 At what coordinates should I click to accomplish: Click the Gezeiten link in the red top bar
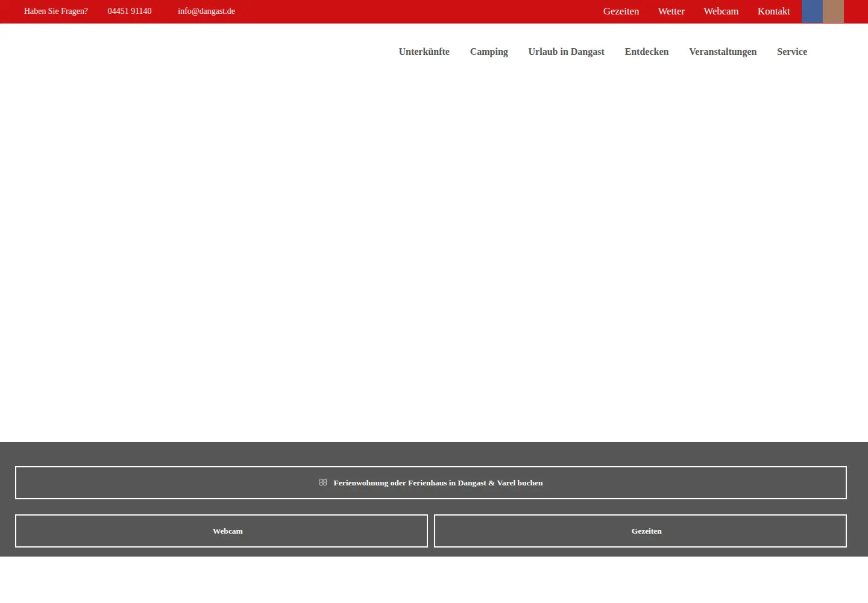621,11
